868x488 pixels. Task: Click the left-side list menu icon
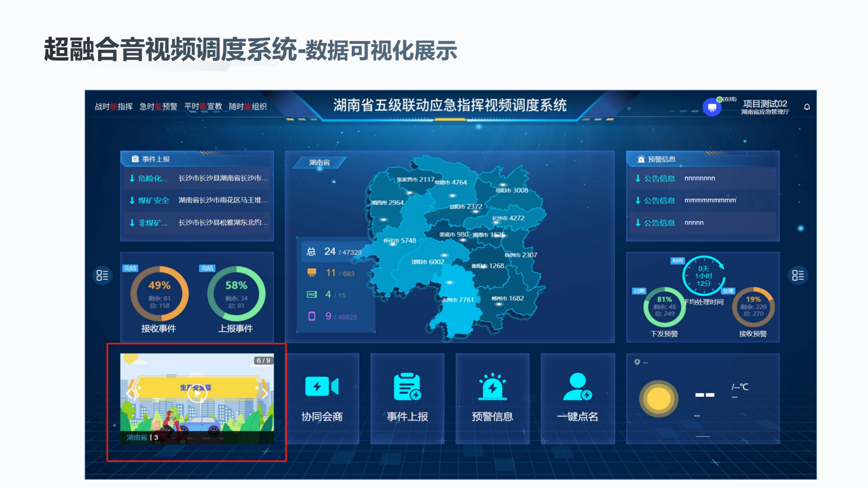click(x=102, y=275)
